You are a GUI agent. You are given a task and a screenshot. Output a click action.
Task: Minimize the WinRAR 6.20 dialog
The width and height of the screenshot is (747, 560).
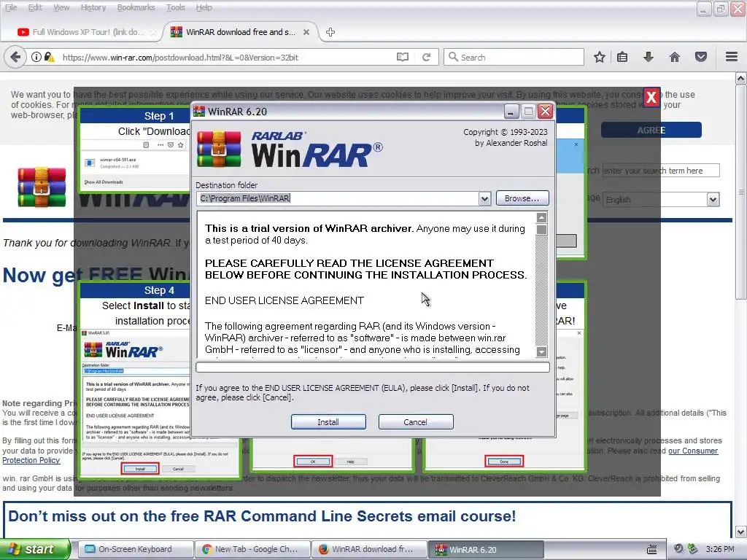click(x=511, y=112)
